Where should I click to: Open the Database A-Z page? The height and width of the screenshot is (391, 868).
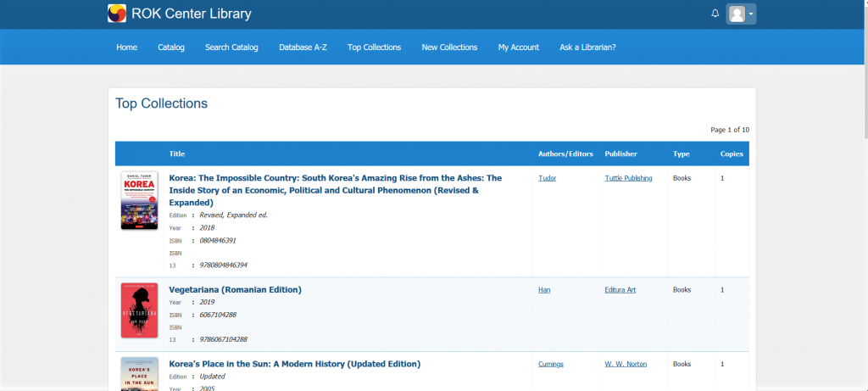tap(303, 47)
